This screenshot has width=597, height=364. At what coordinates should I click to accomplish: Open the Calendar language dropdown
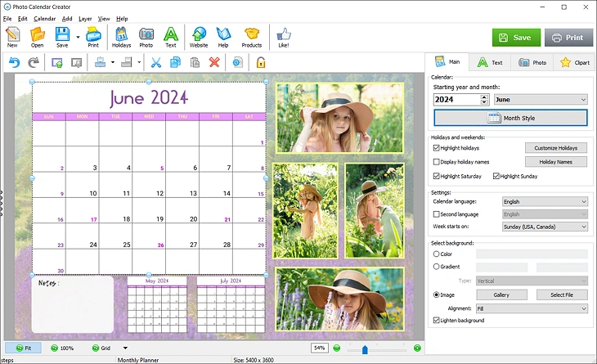(544, 201)
